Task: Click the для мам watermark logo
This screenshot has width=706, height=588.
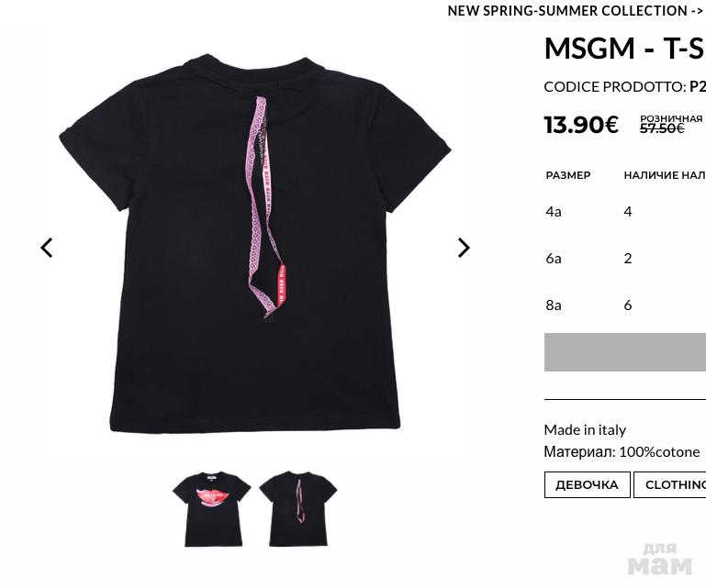Action: tap(659, 560)
